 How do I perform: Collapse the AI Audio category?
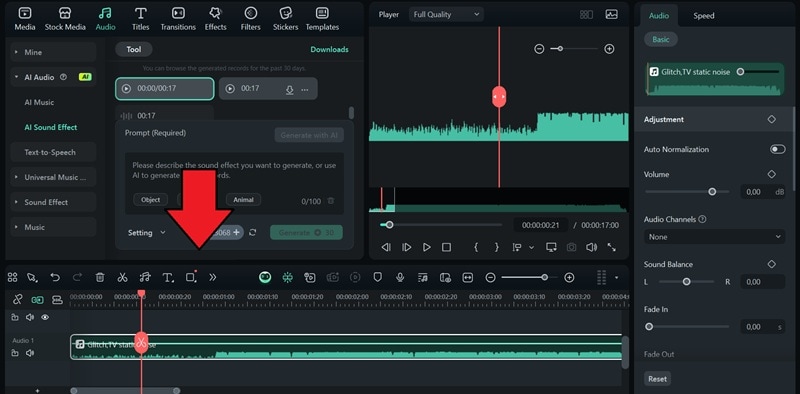tap(53, 77)
